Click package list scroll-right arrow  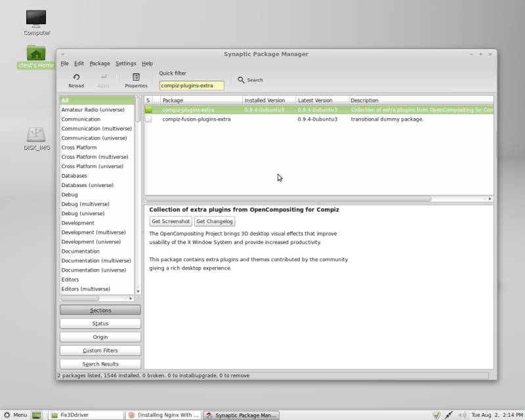coord(490,199)
